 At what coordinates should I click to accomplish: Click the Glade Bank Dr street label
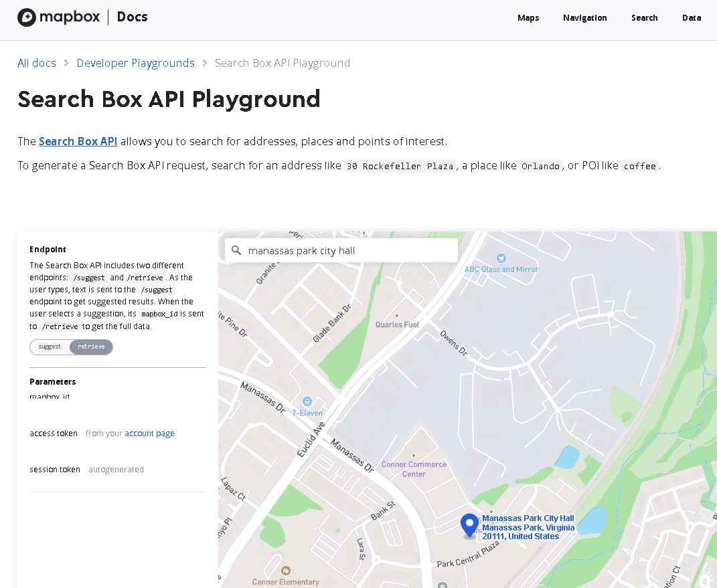(x=332, y=323)
